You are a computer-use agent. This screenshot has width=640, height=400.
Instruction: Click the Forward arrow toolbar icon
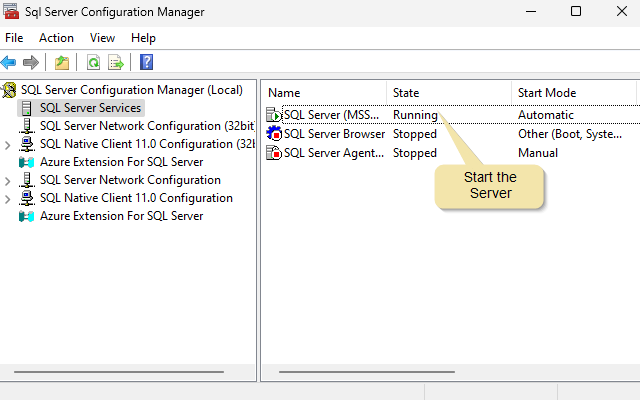tap(31, 62)
